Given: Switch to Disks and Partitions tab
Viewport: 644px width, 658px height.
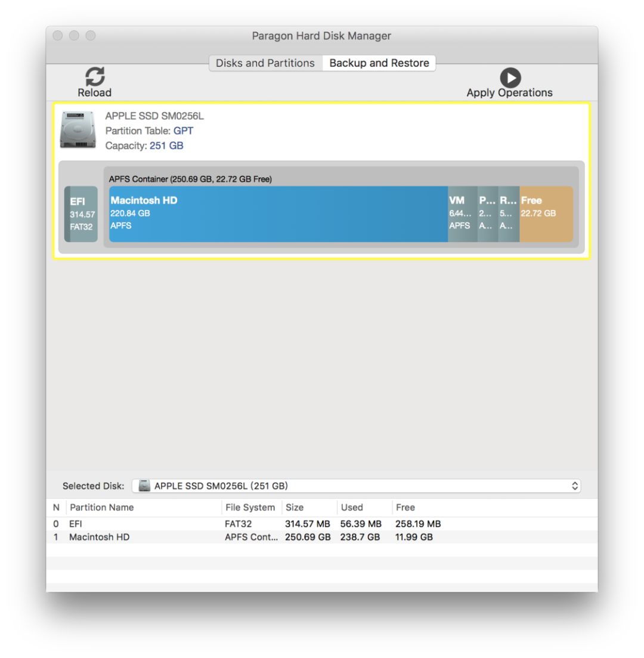Looking at the screenshot, I should (x=265, y=63).
